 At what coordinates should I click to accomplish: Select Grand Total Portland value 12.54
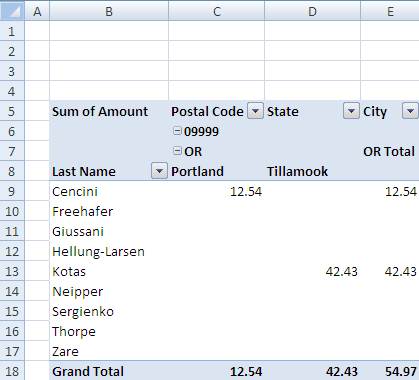217,371
